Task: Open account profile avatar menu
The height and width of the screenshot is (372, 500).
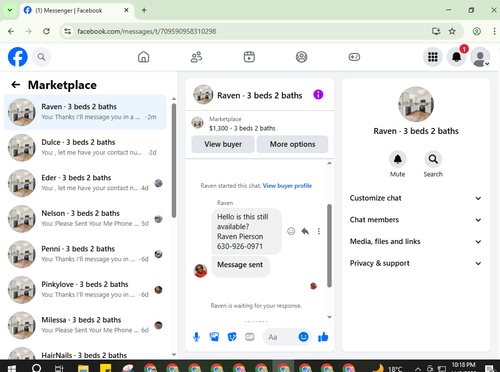Action: point(480,57)
